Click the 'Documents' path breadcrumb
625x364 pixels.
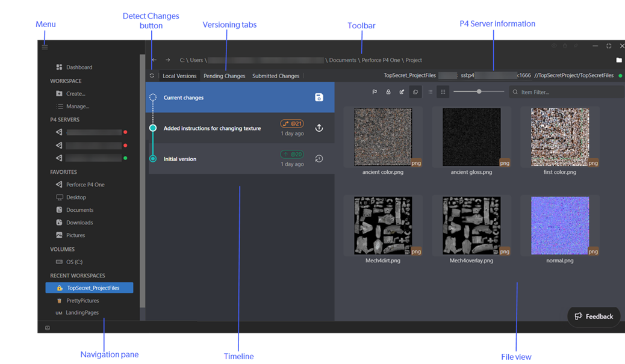[343, 60]
